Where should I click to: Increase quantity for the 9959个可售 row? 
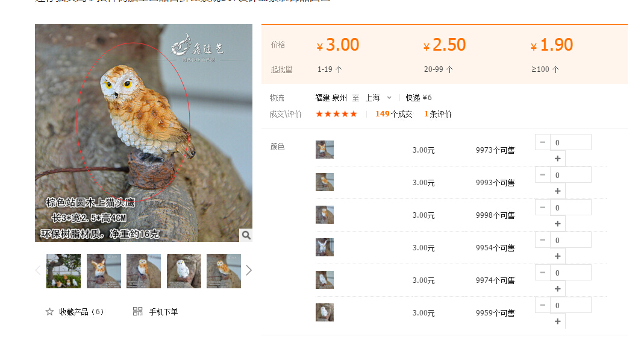[x=558, y=321]
